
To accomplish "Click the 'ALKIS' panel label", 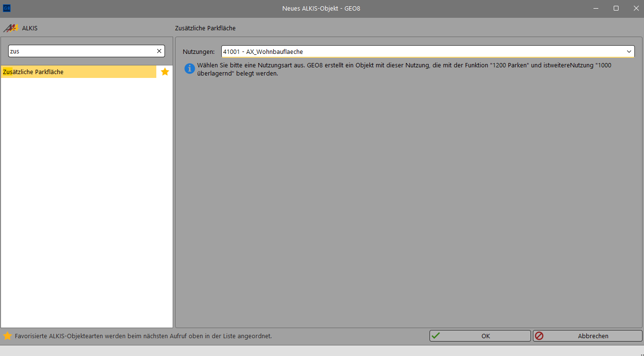I will point(30,28).
